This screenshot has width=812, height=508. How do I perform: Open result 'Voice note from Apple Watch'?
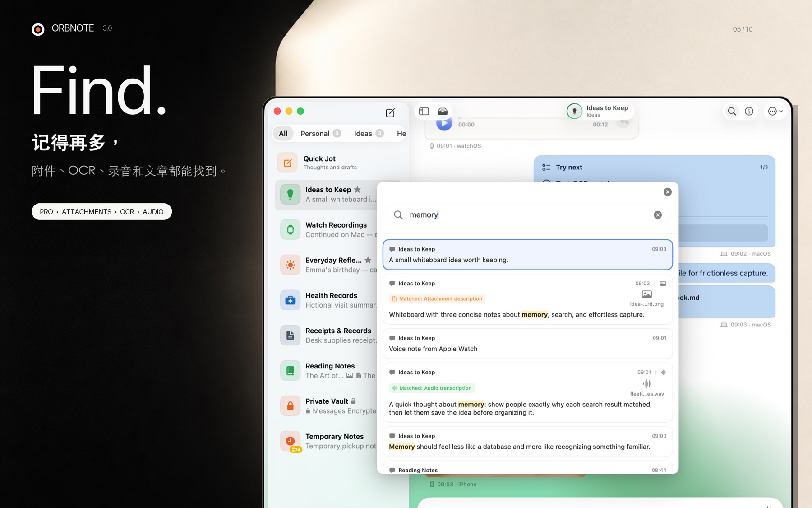click(x=527, y=344)
